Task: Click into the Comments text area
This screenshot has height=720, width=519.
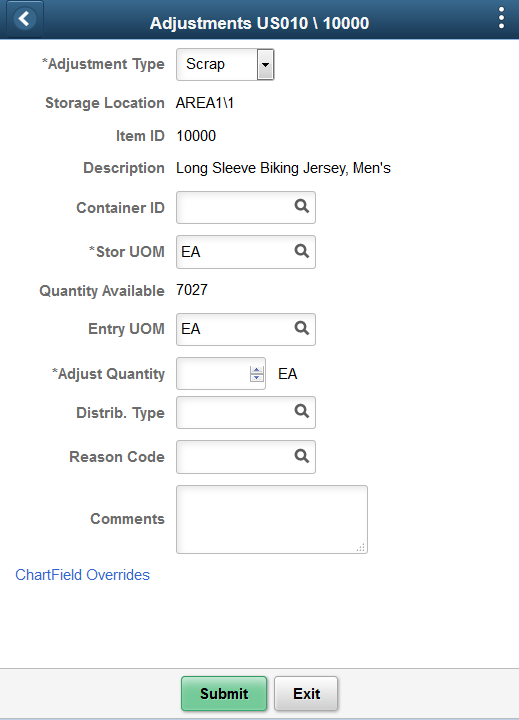Action: pos(272,519)
